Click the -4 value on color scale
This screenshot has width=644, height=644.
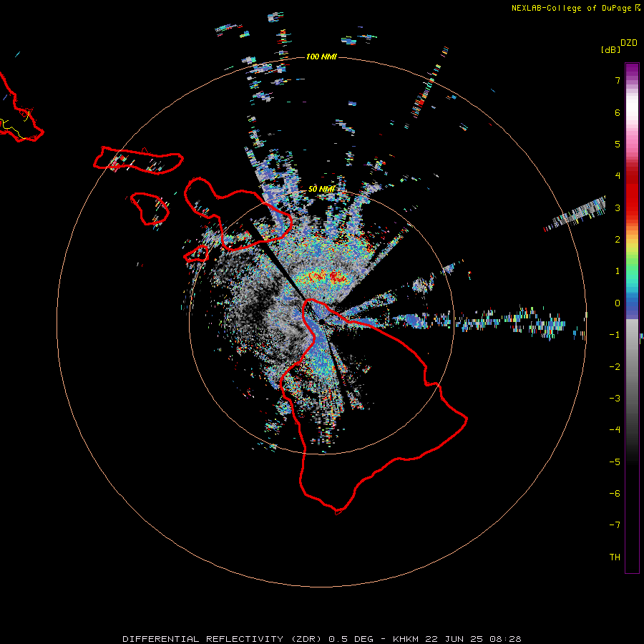tap(615, 430)
